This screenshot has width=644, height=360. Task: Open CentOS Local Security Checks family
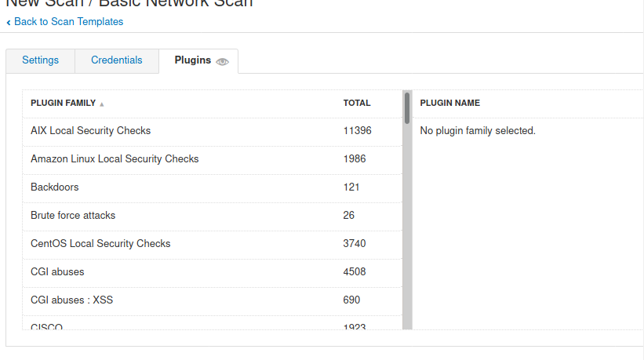click(x=213, y=244)
